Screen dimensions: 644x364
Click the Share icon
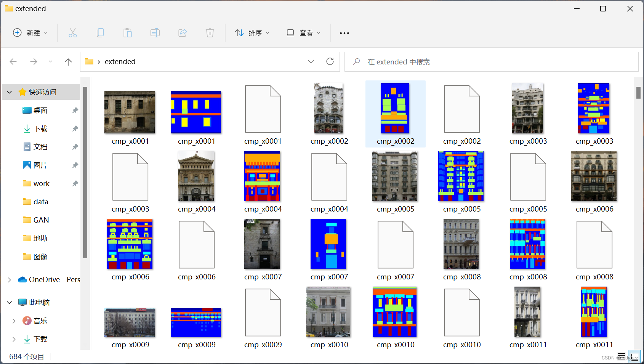pyautogui.click(x=183, y=33)
